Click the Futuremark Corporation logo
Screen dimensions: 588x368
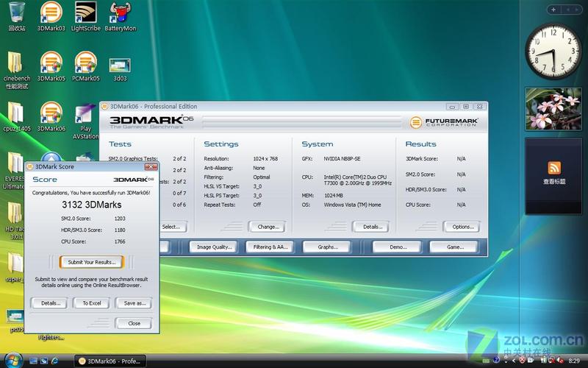444,122
